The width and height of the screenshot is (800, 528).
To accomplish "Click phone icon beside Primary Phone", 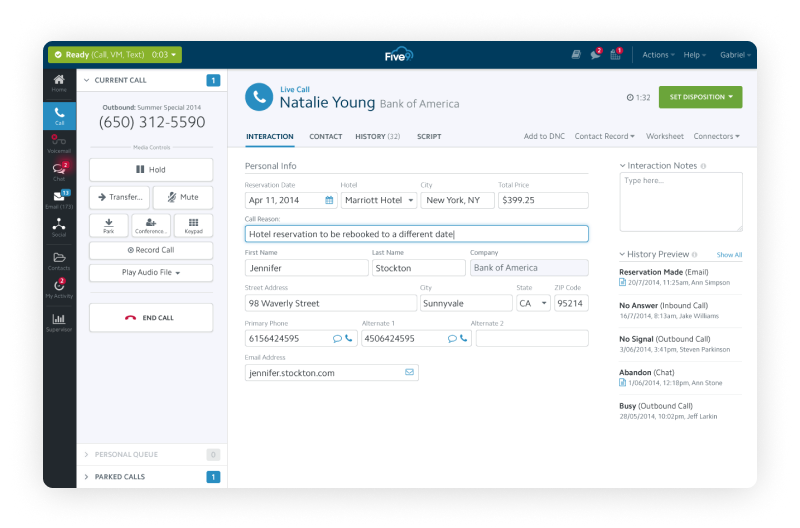I will click(349, 338).
